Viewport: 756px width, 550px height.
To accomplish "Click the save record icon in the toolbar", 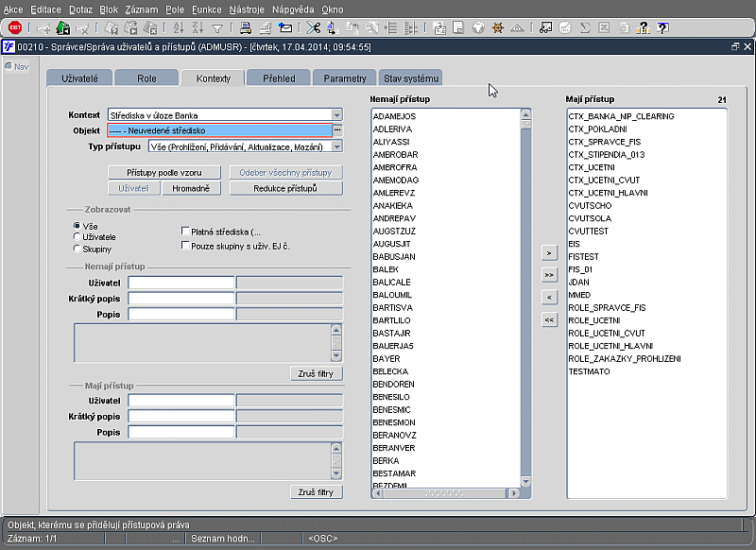I will pos(62,28).
